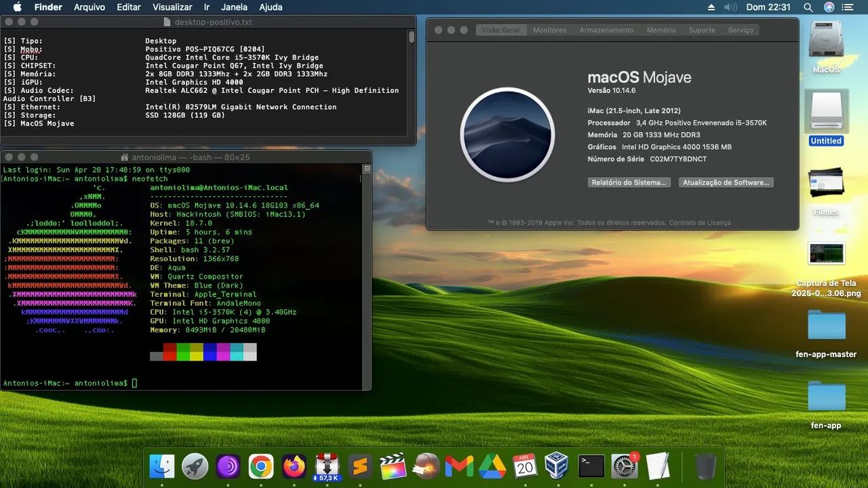Open the Contrato de Licença link
Screen dimensions: 868x488
point(700,222)
